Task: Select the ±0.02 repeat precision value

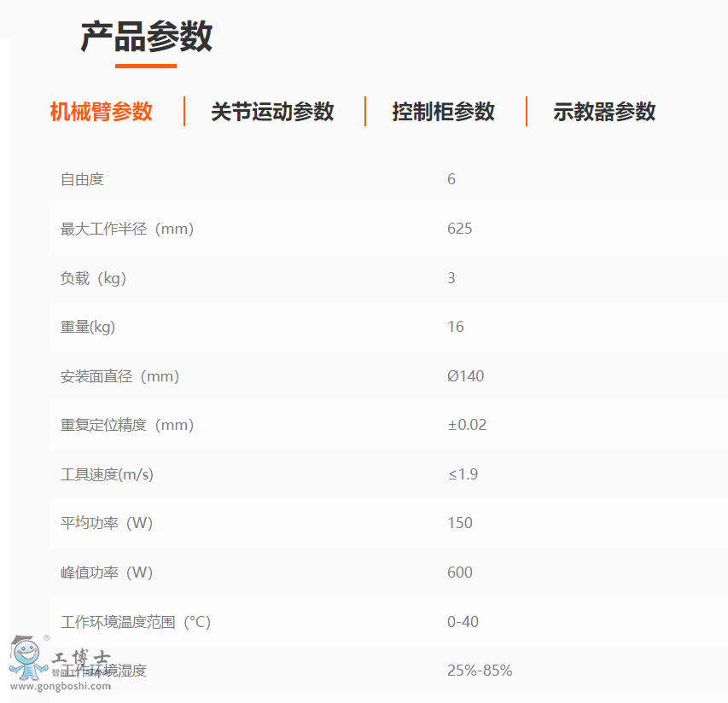Action: click(x=467, y=425)
